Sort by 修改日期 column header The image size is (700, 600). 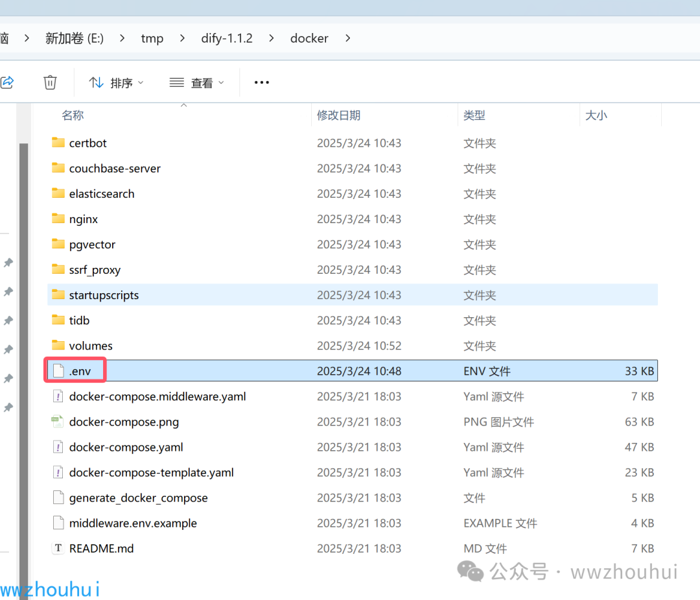coord(338,115)
